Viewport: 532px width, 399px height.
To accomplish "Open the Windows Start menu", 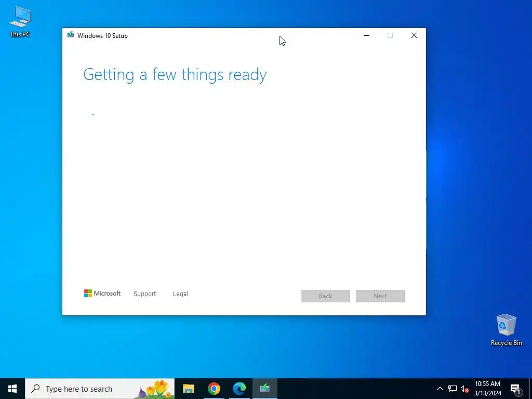I will (12, 389).
